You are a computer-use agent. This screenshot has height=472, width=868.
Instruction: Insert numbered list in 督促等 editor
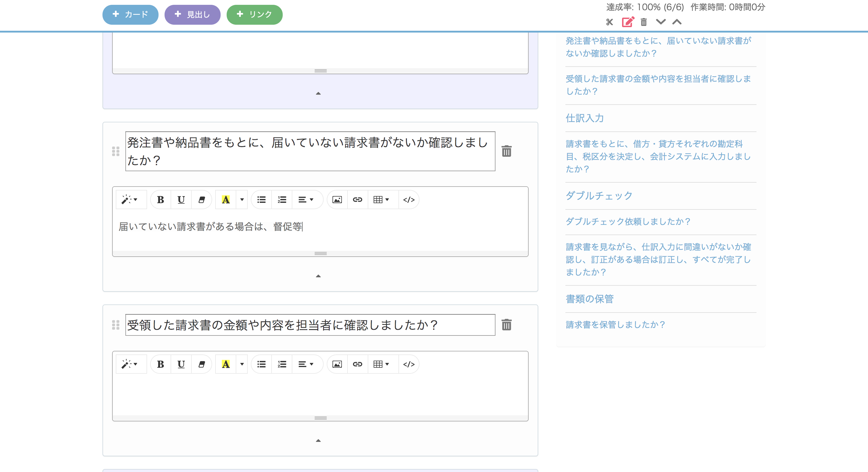tap(282, 200)
